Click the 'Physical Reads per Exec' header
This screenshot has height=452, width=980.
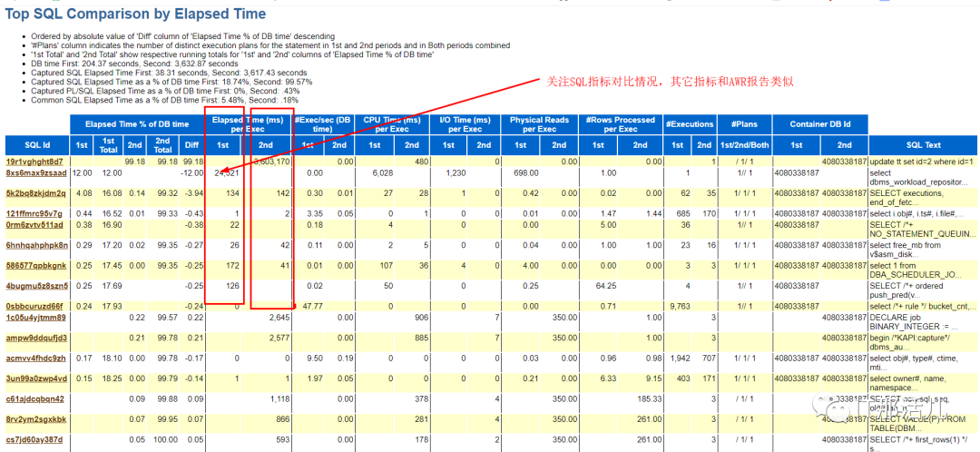coord(539,124)
